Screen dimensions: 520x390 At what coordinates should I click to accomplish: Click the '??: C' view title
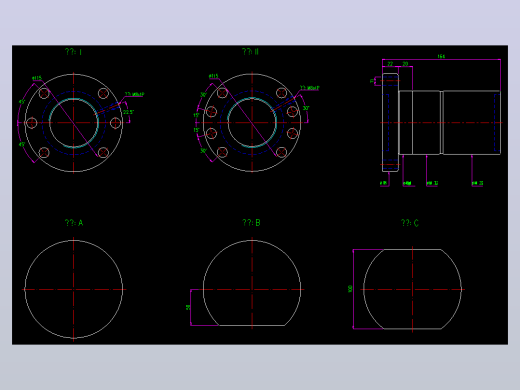(410, 223)
